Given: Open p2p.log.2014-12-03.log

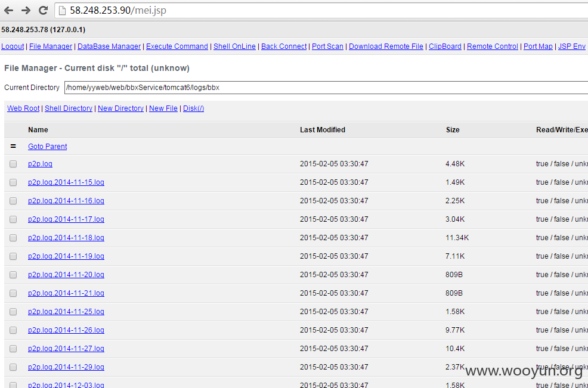Looking at the screenshot, I should point(66,384).
